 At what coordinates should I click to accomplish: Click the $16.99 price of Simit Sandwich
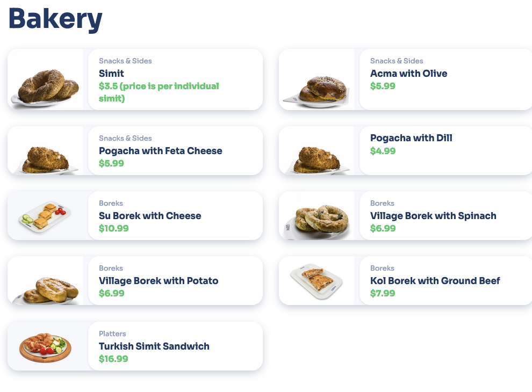(x=113, y=359)
